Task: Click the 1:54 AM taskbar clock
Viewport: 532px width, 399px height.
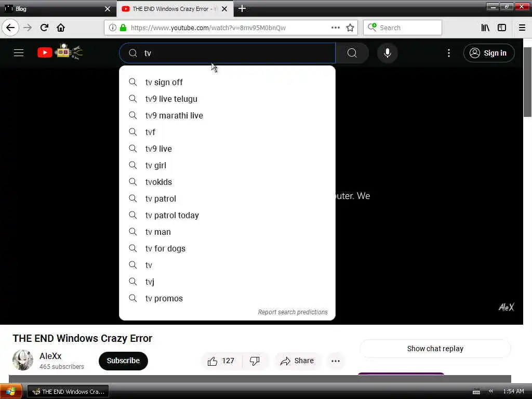Action: (x=513, y=391)
